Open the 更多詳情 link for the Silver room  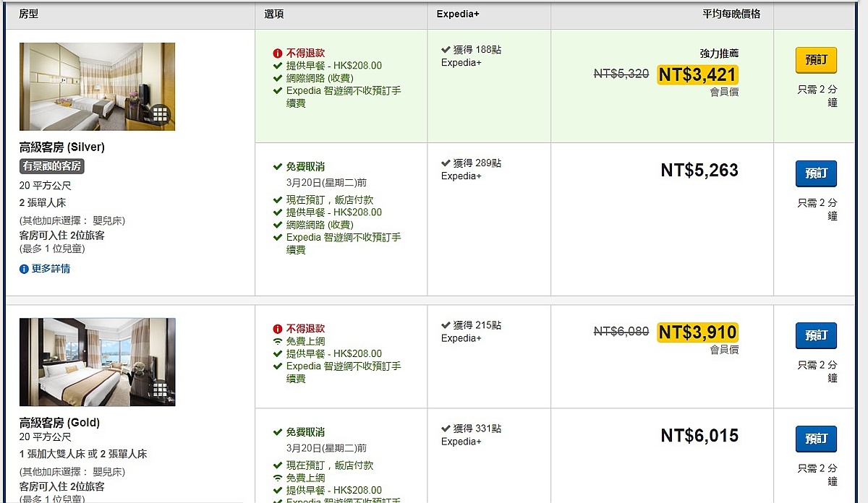[x=51, y=269]
